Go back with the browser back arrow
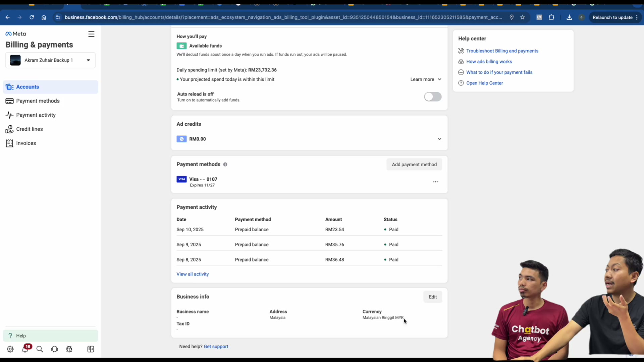The image size is (644, 362). click(x=7, y=17)
